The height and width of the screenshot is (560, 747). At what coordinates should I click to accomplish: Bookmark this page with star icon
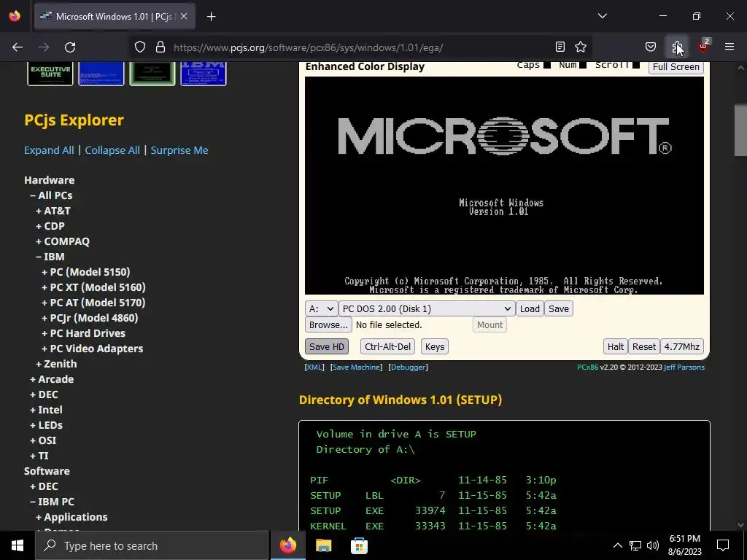point(581,47)
